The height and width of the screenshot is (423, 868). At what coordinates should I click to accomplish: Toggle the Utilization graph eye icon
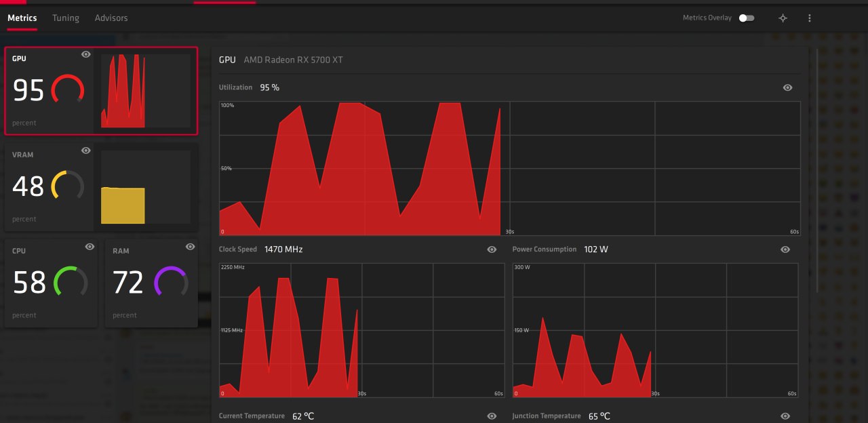[x=787, y=87]
